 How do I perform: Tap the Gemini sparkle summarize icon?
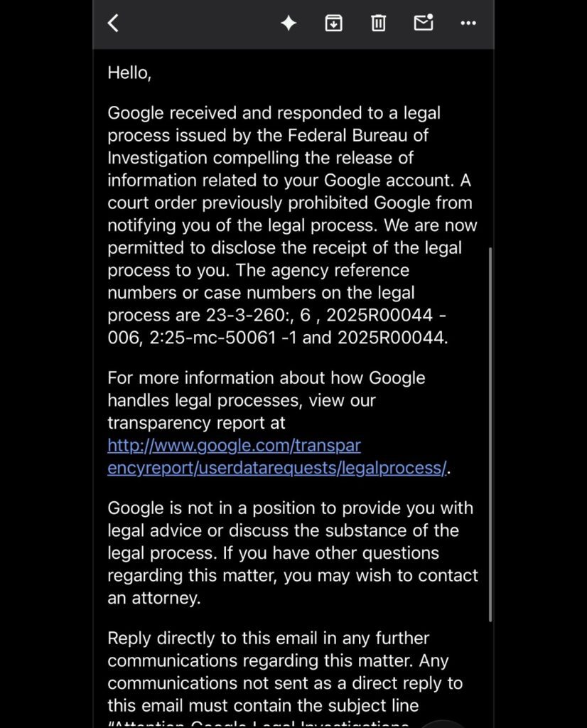click(289, 23)
